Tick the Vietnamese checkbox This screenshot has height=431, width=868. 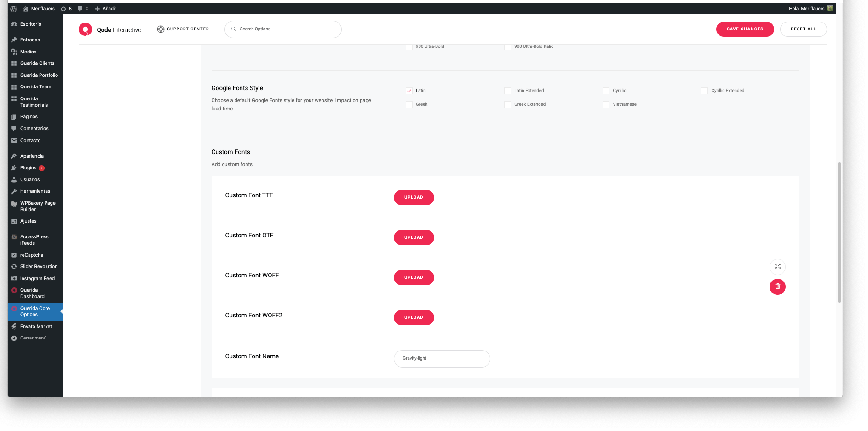606,104
